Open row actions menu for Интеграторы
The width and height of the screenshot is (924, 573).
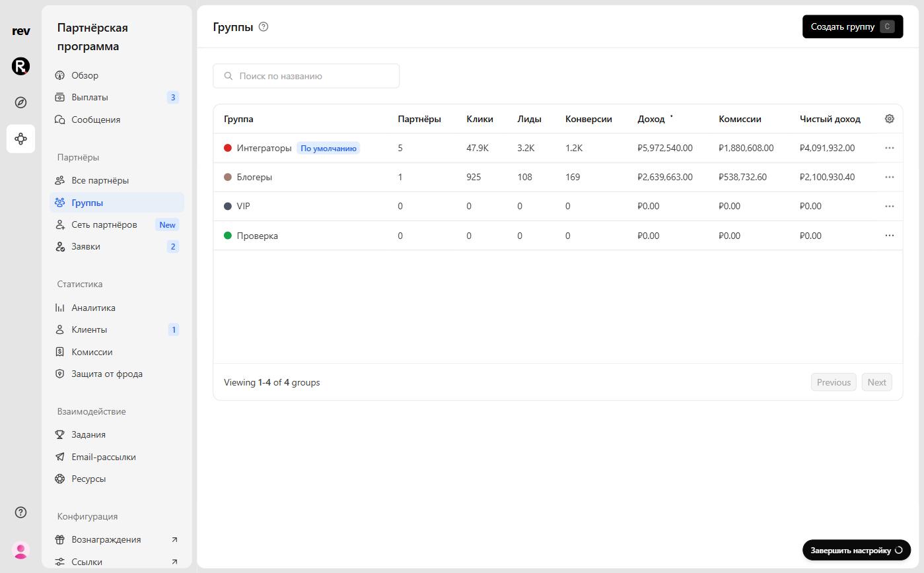pyautogui.click(x=890, y=148)
